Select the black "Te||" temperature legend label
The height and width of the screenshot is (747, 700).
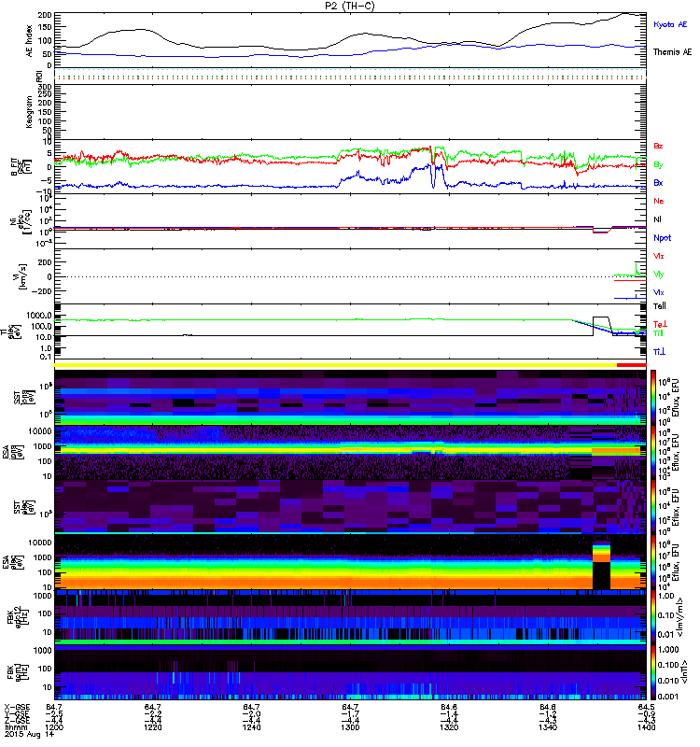[x=660, y=306]
